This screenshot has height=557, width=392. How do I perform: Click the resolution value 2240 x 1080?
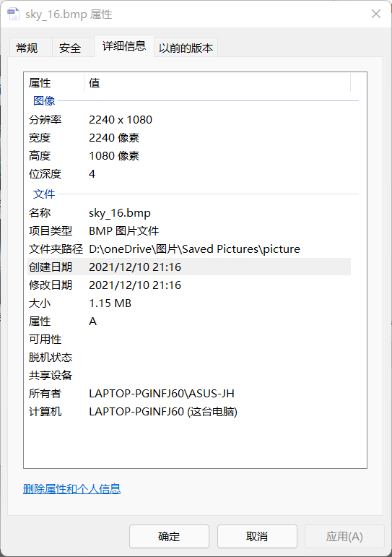click(121, 120)
